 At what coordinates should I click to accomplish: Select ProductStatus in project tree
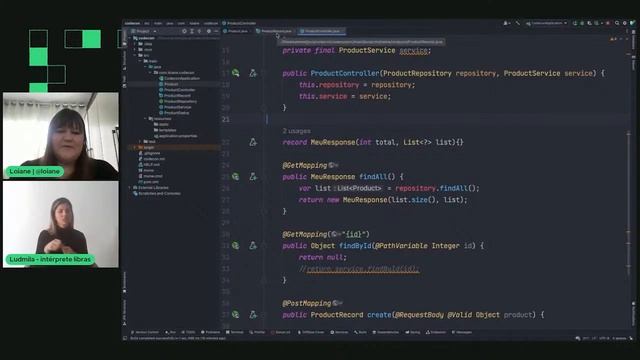tap(174, 113)
